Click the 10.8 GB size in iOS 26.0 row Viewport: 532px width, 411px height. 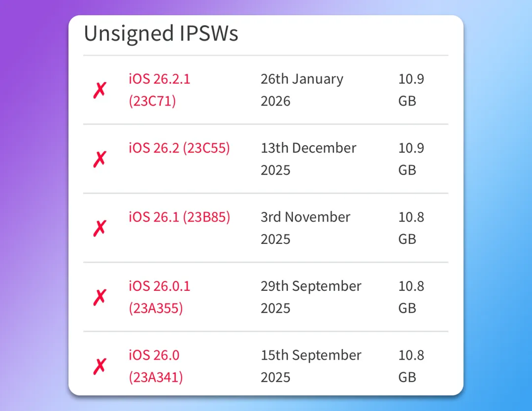(411, 366)
